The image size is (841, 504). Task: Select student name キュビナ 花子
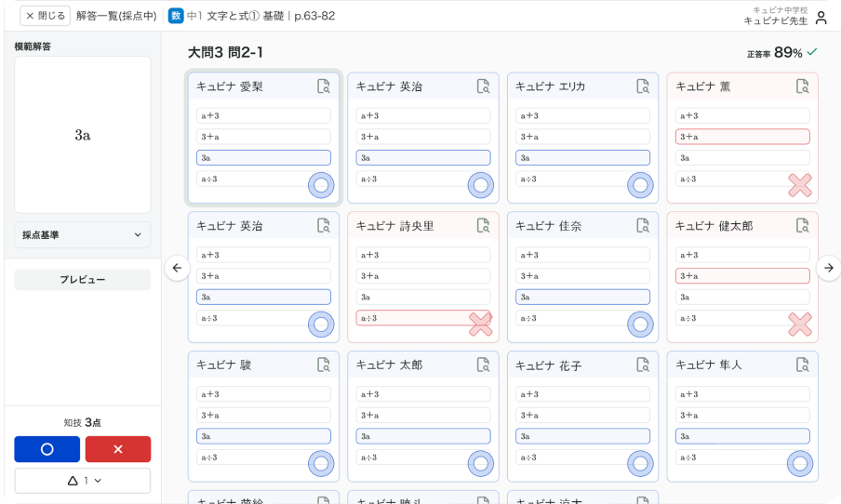tap(549, 365)
